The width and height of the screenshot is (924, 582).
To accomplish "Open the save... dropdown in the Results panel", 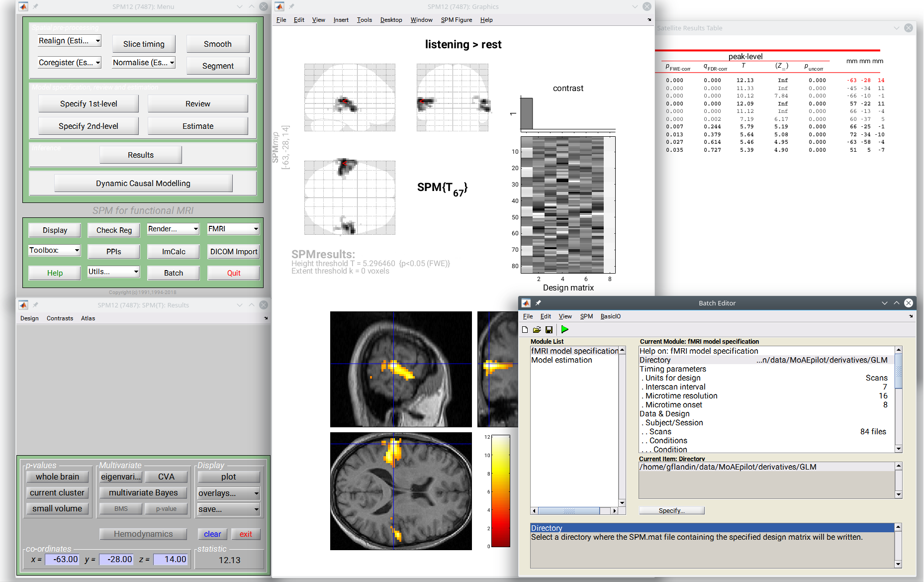I will coord(229,509).
